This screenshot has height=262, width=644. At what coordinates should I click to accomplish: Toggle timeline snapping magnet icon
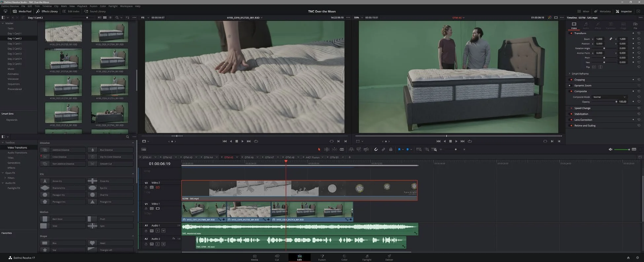(376, 149)
